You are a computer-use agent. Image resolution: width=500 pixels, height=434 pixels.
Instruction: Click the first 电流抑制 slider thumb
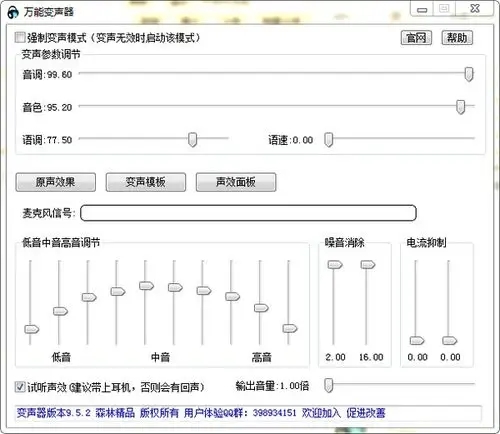[x=417, y=341]
